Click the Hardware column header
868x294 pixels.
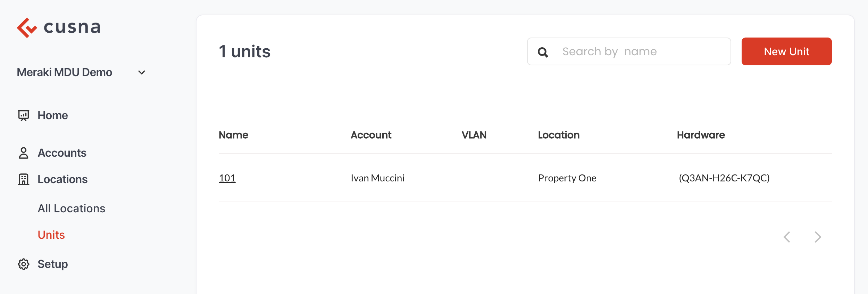click(x=701, y=135)
